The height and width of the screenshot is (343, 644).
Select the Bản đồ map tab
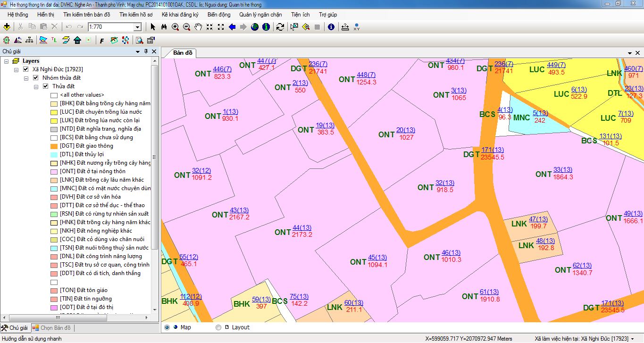183,53
